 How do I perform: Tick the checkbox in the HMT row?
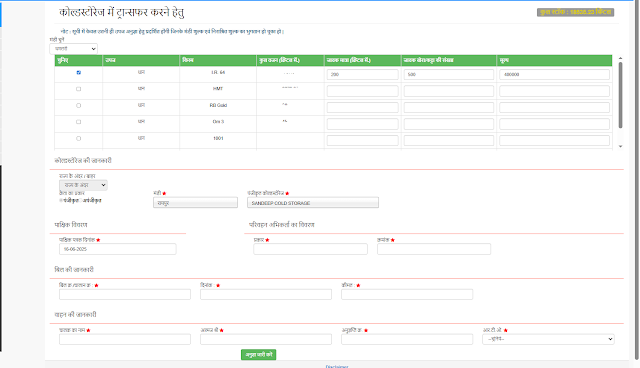(x=79, y=89)
